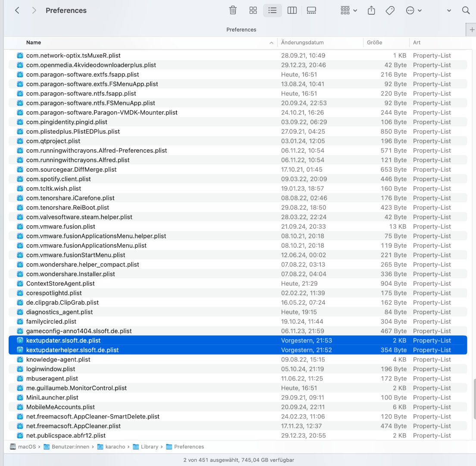476x466 pixels.
Task: Click Benutzer:innen in the path bar
Action: (66, 447)
